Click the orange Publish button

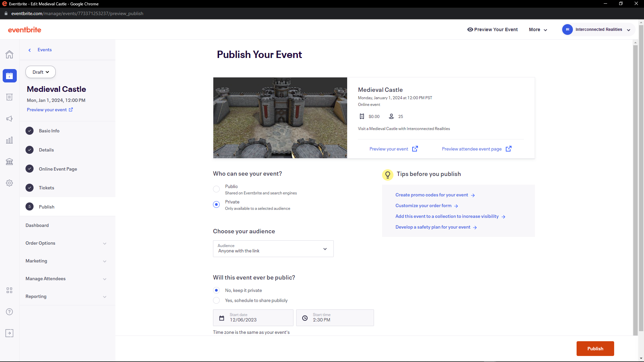595,349
